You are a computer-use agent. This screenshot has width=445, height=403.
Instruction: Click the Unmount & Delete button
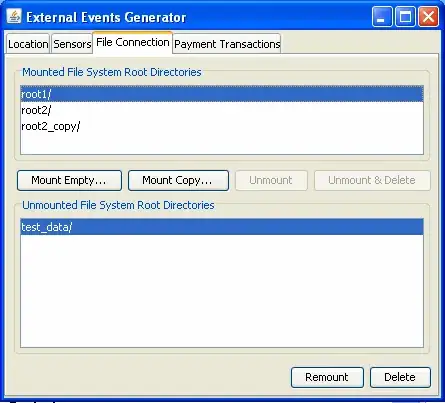372,180
